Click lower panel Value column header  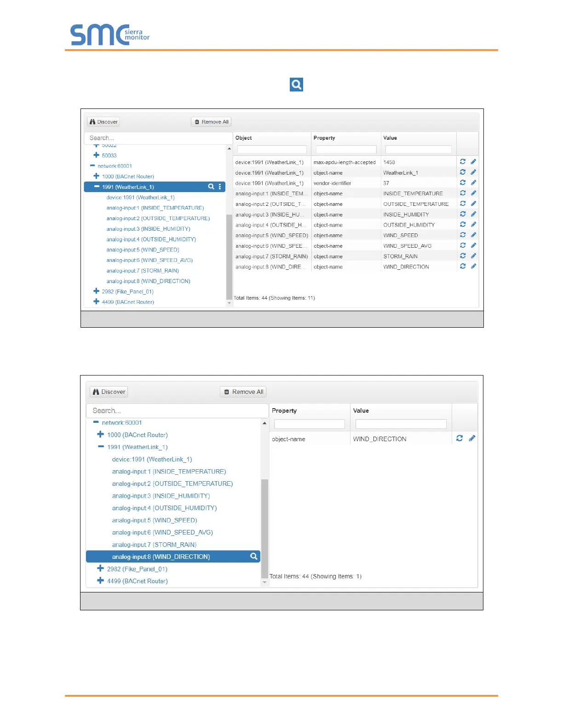361,410
